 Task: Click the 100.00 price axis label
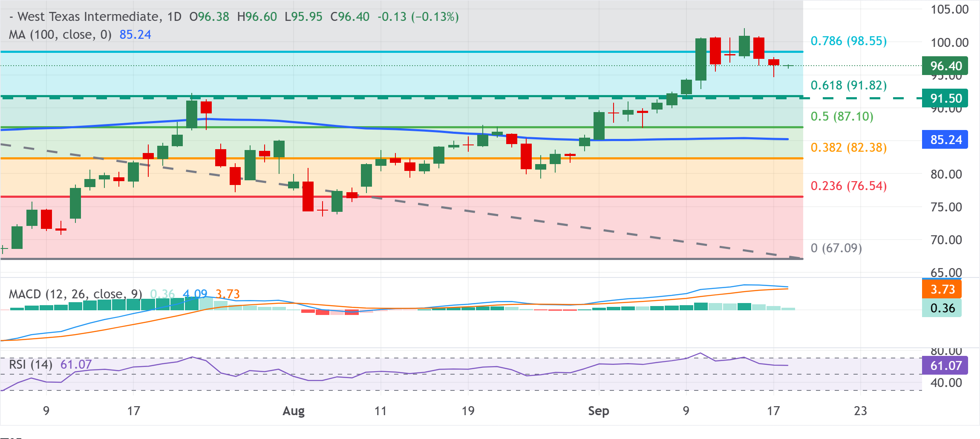949,43
